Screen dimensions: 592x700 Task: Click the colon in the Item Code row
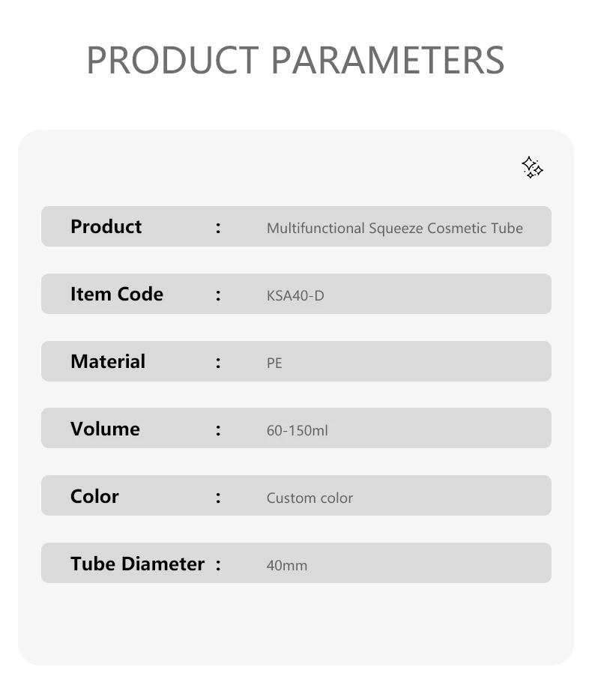(x=218, y=295)
